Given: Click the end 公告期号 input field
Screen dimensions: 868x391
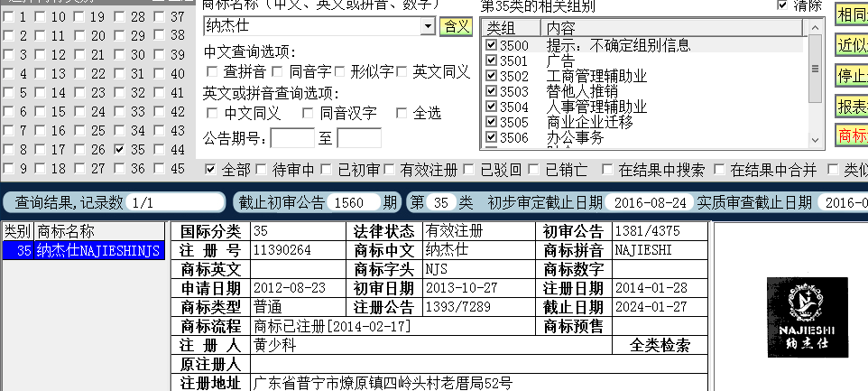Looking at the screenshot, I should click(359, 138).
